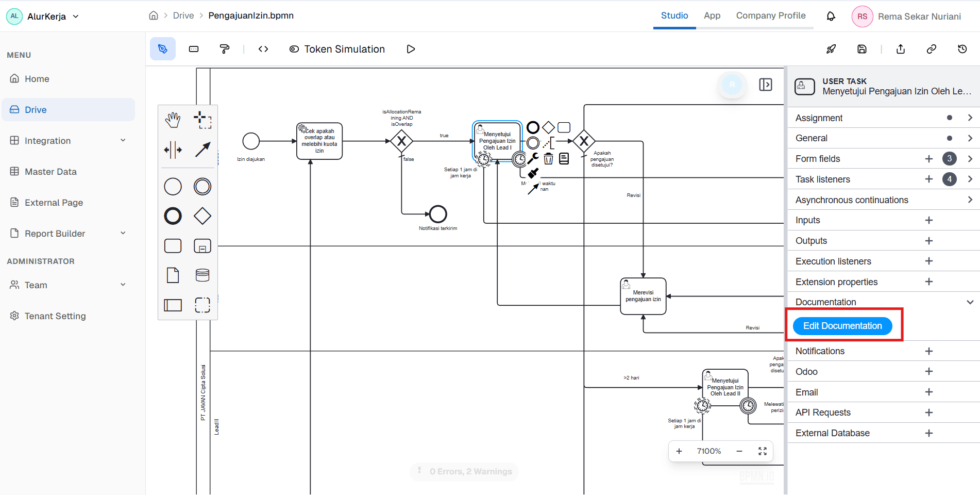Click the copy link icon

pos(931,49)
